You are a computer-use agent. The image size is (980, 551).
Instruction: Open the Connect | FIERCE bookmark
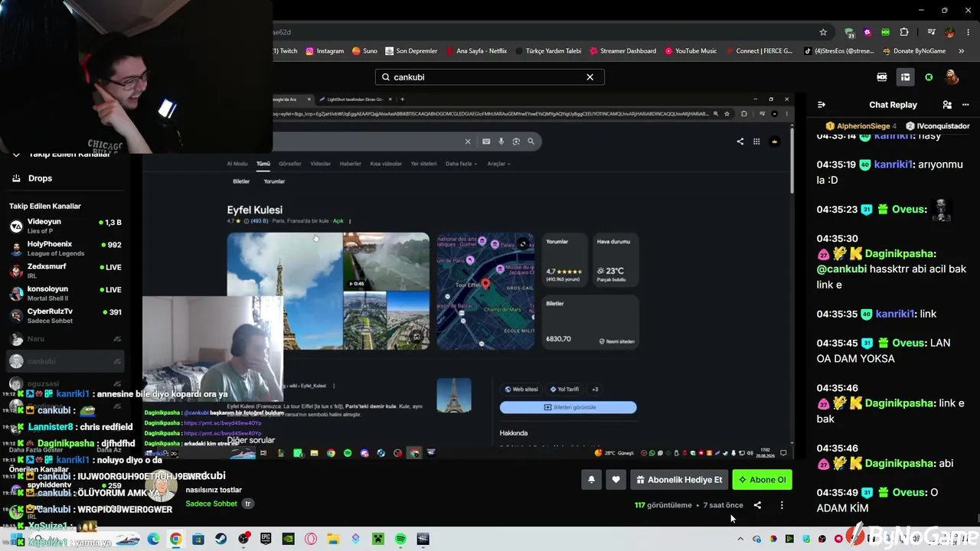click(x=759, y=51)
